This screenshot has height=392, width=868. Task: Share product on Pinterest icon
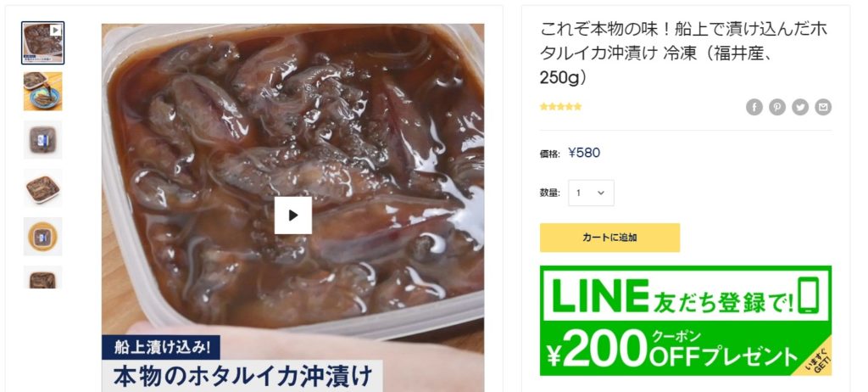point(776,107)
